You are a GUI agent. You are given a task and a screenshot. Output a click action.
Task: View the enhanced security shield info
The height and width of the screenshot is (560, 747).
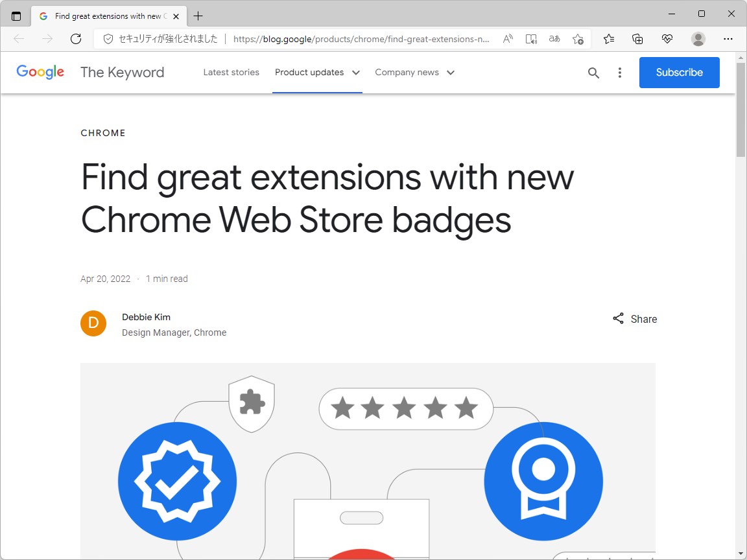click(x=108, y=39)
